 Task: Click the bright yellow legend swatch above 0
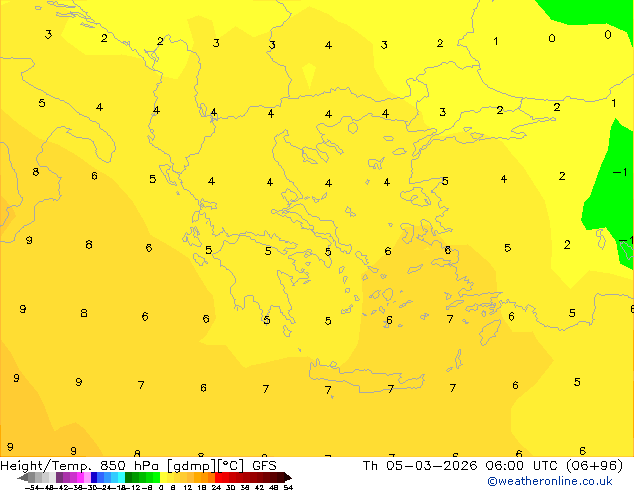coord(163,477)
